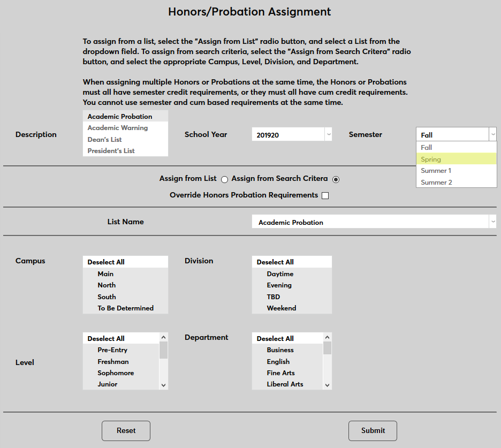Select the "Daytime" division

[280, 274]
